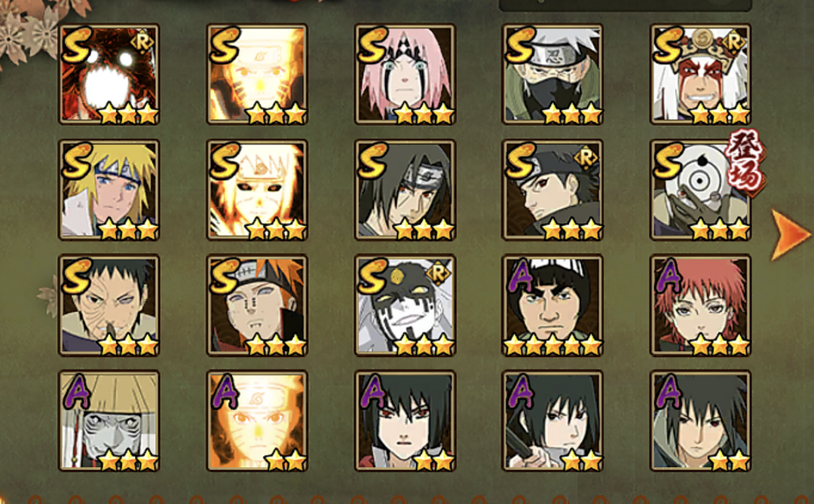Choose the Shisui S-rank card
This screenshot has height=504, width=814.
(552, 190)
